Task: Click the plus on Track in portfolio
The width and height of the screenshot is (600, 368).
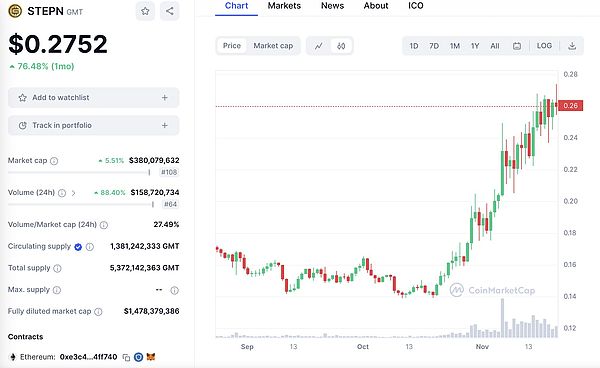Action: click(x=165, y=125)
